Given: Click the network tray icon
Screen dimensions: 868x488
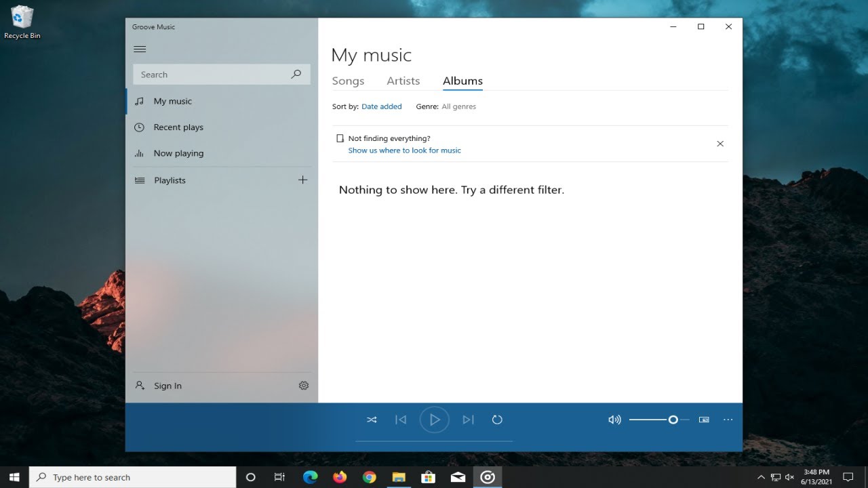Looking at the screenshot, I should click(x=776, y=477).
